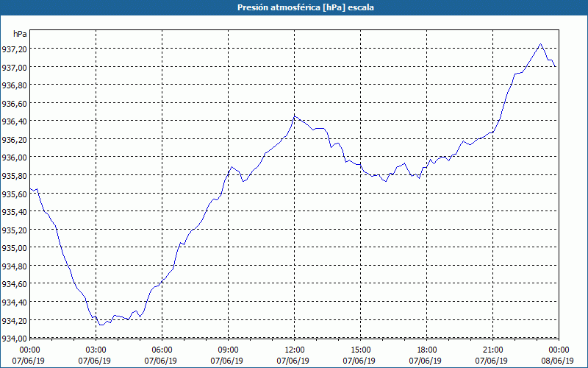588x368 pixels.
Task: Click the "07/06/19" date under 03:00
Action: coord(95,361)
